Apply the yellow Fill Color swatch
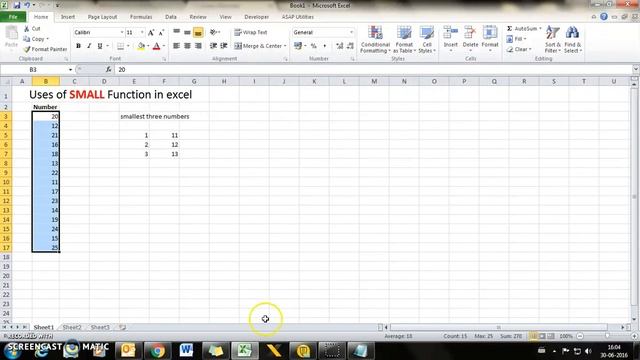Image resolution: width=640 pixels, height=360 pixels. click(x=141, y=46)
